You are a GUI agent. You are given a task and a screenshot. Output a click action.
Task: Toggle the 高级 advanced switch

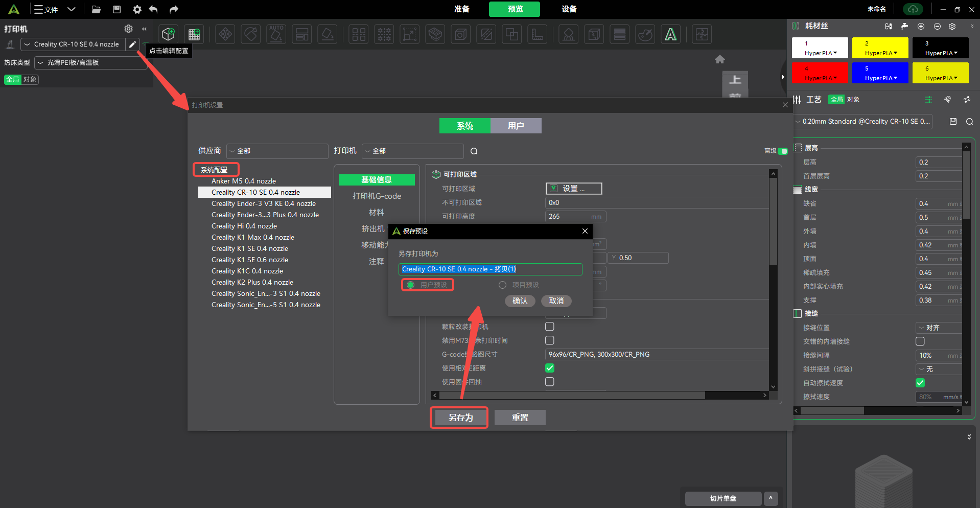tap(783, 151)
